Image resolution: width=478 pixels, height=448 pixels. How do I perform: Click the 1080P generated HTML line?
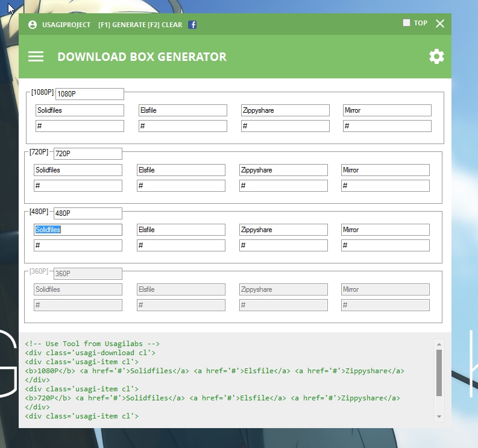215,371
